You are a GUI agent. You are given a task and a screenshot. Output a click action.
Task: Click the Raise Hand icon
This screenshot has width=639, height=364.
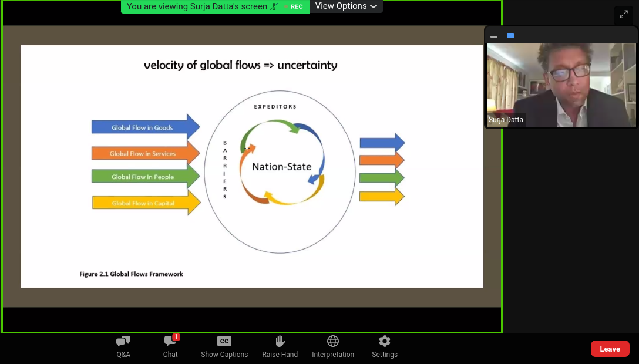pos(280,346)
